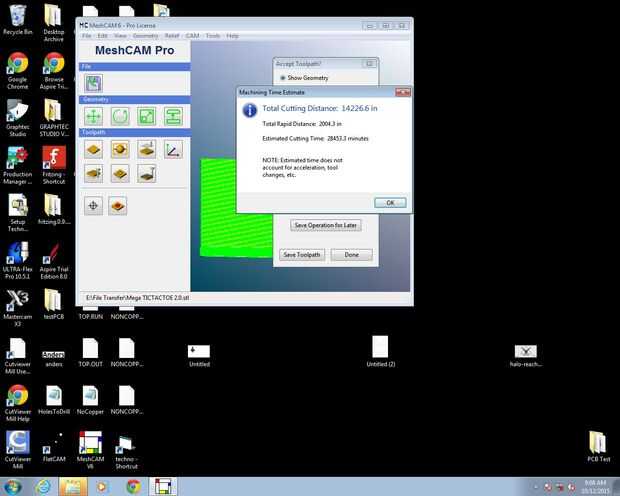This screenshot has height=496, width=620.
Task: Select the PCB Test folder on desktop
Action: coord(598,446)
